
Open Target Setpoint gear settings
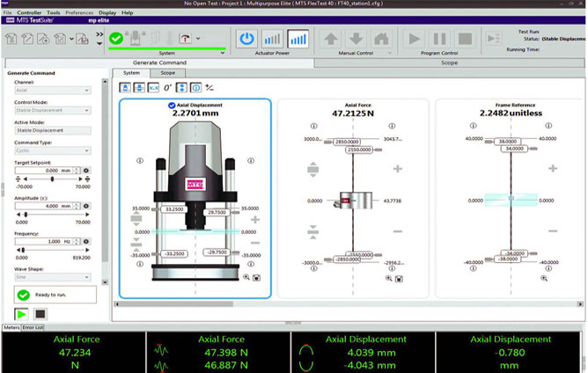click(87, 170)
